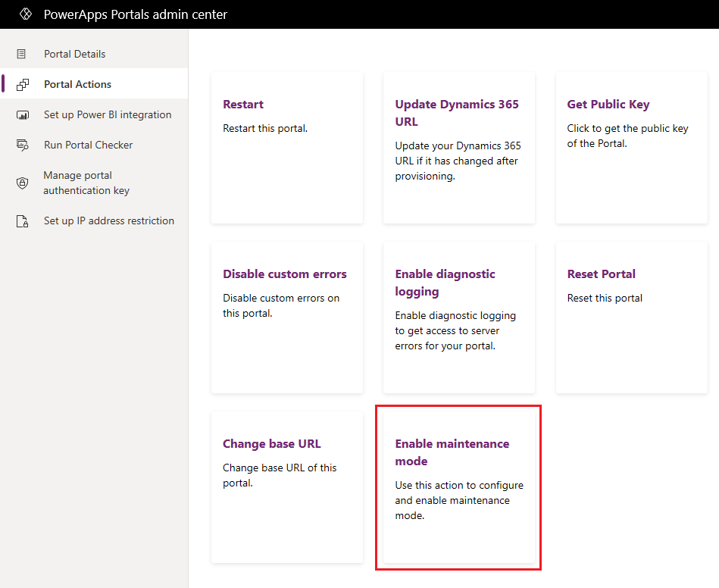Click the Reset Portal heading
This screenshot has height=588, width=719.
601,274
